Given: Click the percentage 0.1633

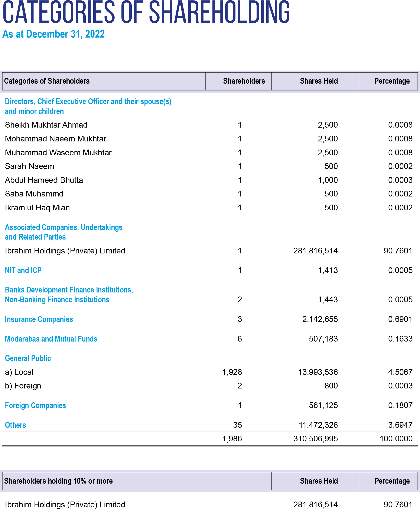Looking at the screenshot, I should point(400,339).
